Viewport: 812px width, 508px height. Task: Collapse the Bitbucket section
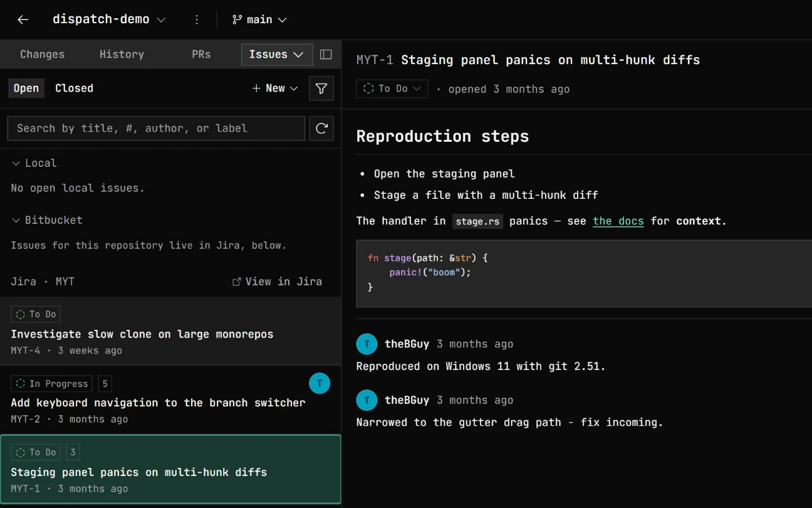[x=47, y=220]
